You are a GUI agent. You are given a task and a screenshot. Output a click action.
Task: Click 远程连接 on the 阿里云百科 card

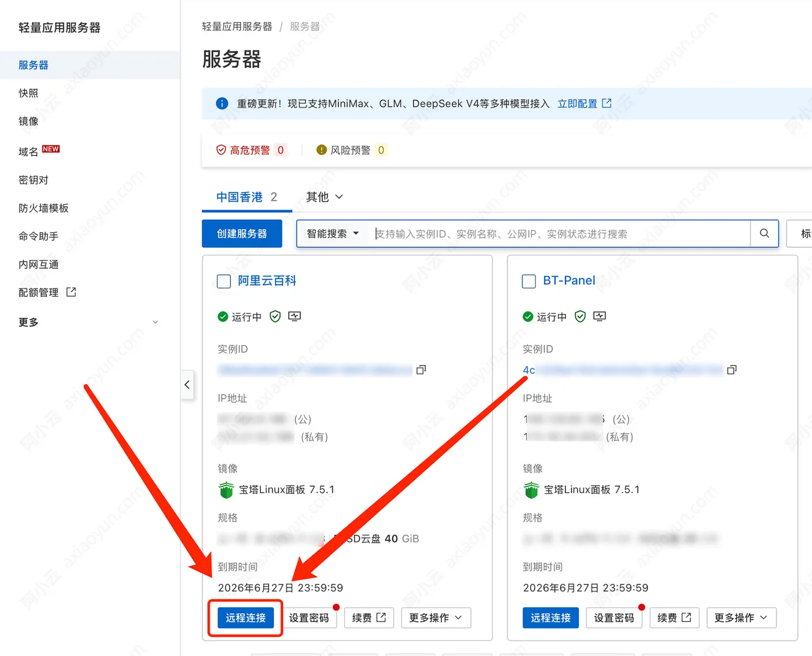246,618
